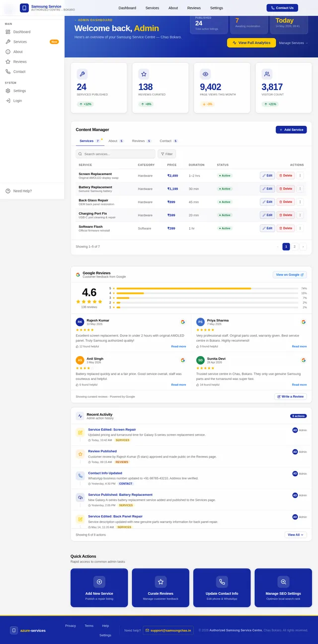Screen dimensions: 318x644
Task: Click the 5-star rating bar
Action: (x=207, y=288)
